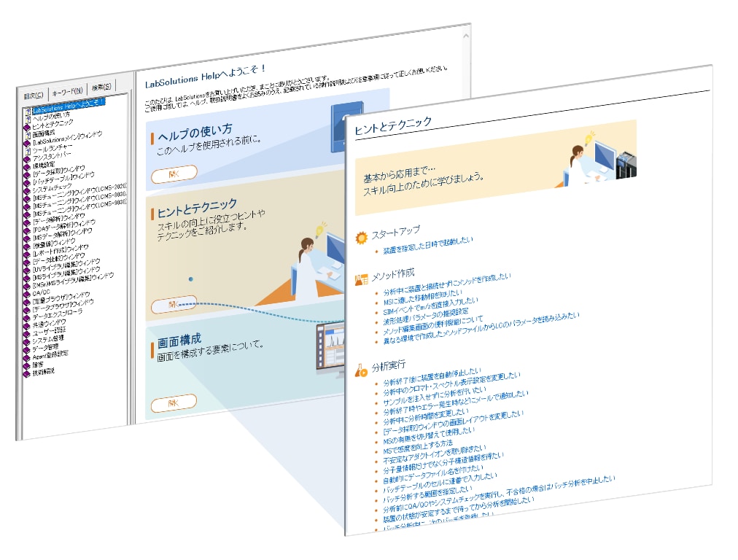Select [MSデータ解析]ウィンドウ in contents tree
Image resolution: width=738 pixels, height=560 pixels.
click(x=62, y=234)
